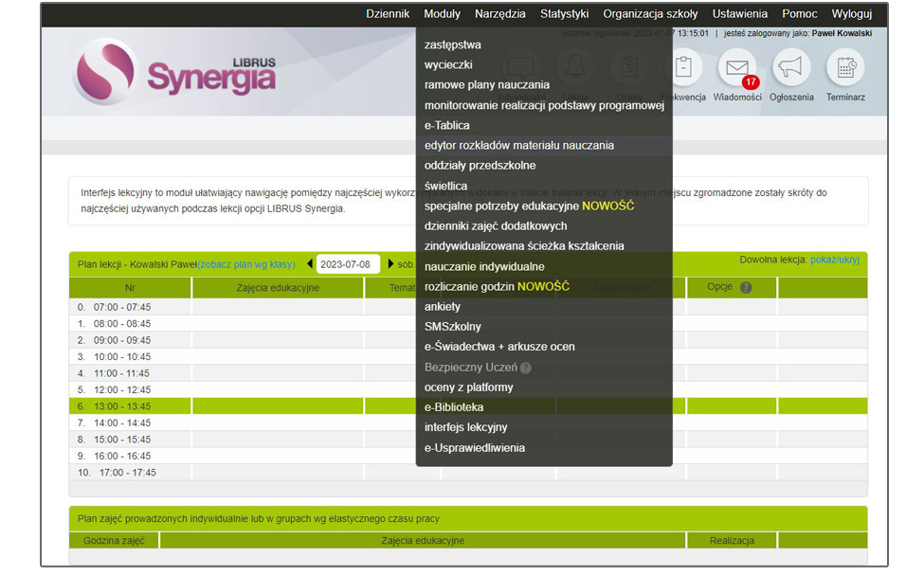Image resolution: width=924 pixels, height=576 pixels.
Task: Select lesson row 8. 15:00 - 15:45
Action: [x=468, y=439]
